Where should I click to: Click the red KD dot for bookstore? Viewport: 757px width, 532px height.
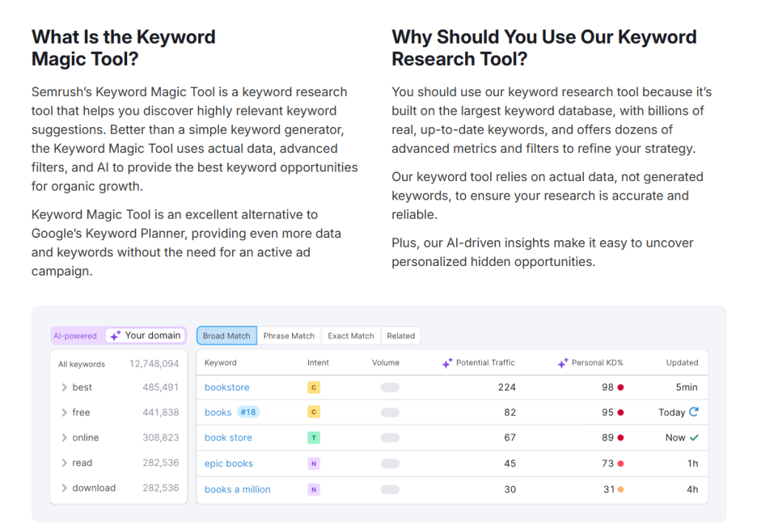tap(621, 387)
